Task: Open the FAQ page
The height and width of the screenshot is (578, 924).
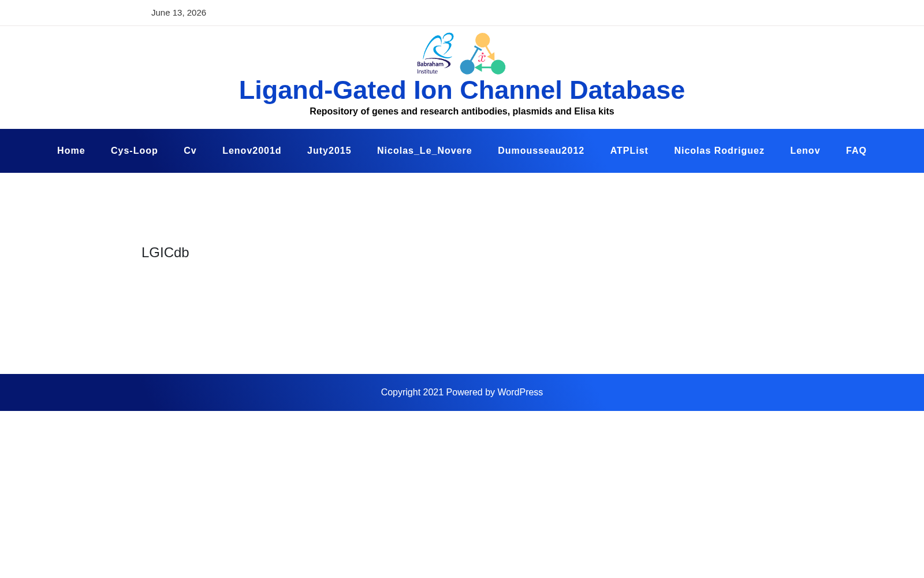Action: tap(856, 151)
